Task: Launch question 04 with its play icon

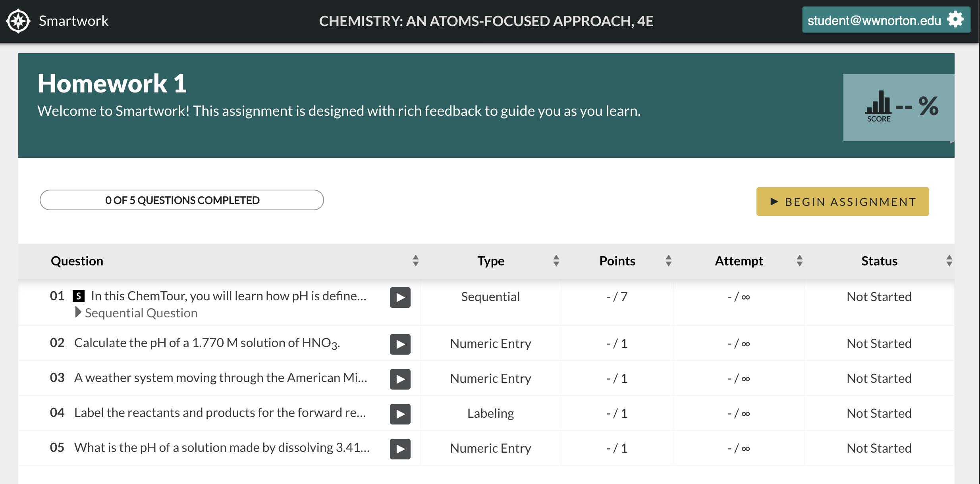Action: click(x=400, y=414)
